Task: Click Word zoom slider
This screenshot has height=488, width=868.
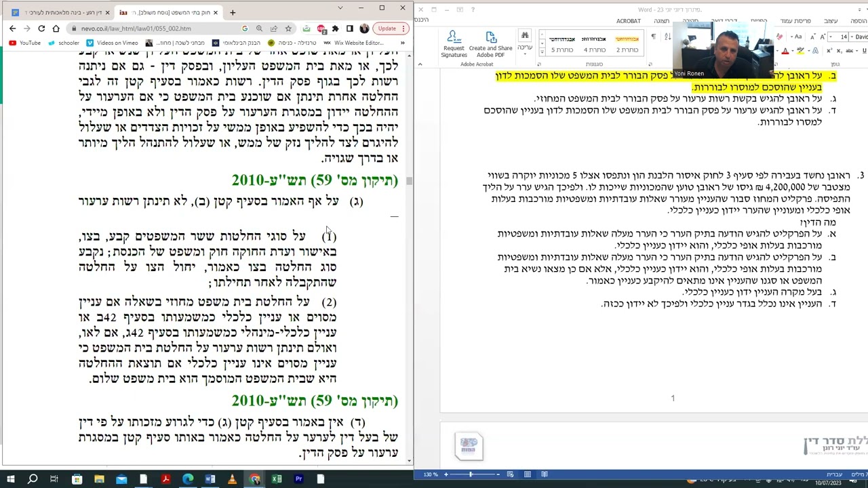Action: pyautogui.click(x=471, y=474)
